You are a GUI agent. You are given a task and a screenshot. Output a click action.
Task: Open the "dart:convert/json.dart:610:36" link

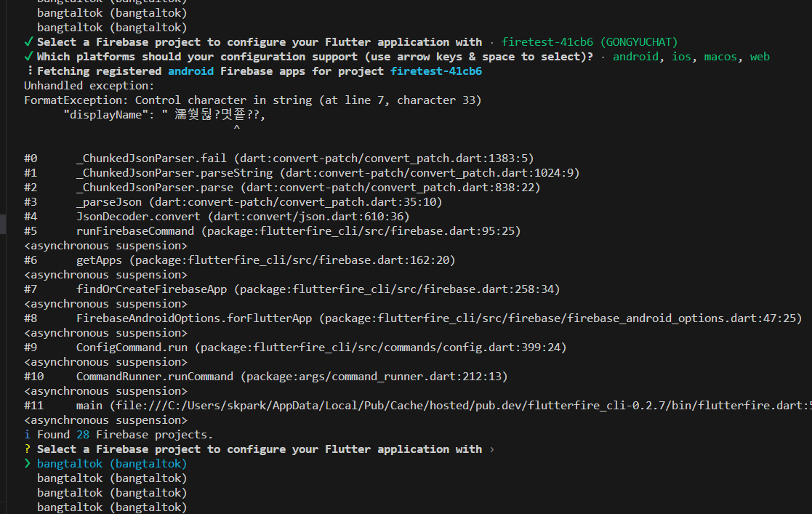tap(309, 216)
